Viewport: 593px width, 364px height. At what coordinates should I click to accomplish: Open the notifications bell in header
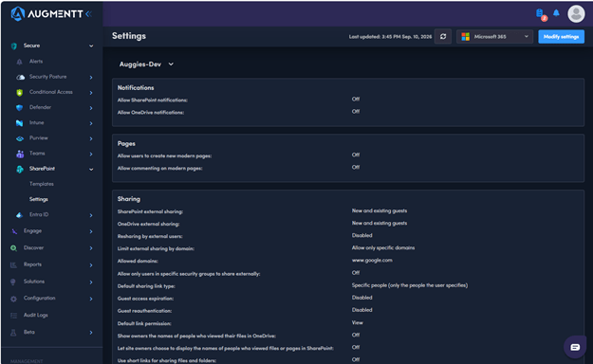pos(556,13)
